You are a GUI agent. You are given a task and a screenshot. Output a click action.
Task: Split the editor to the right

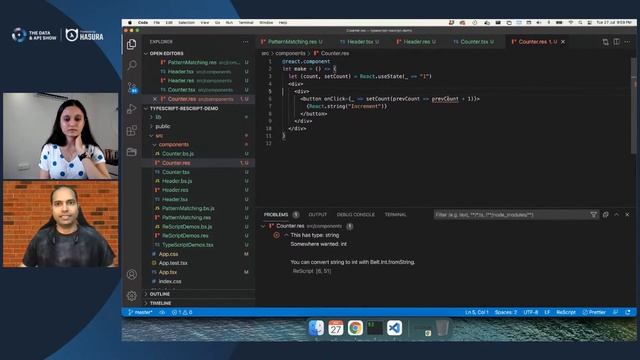[x=616, y=42]
